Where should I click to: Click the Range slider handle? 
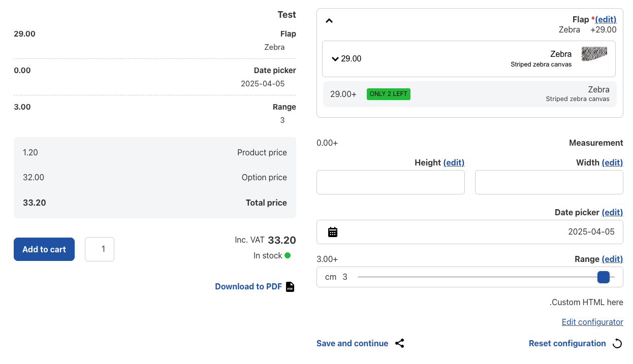[x=604, y=277]
